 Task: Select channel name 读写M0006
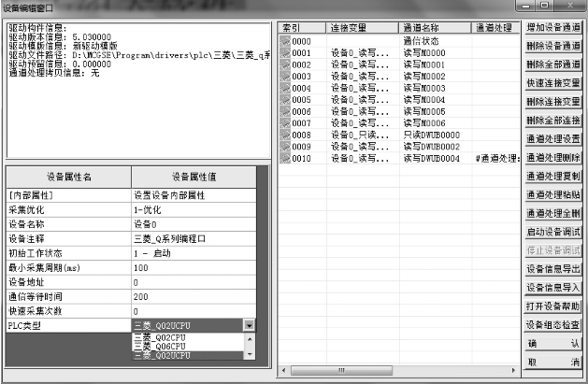tap(424, 123)
